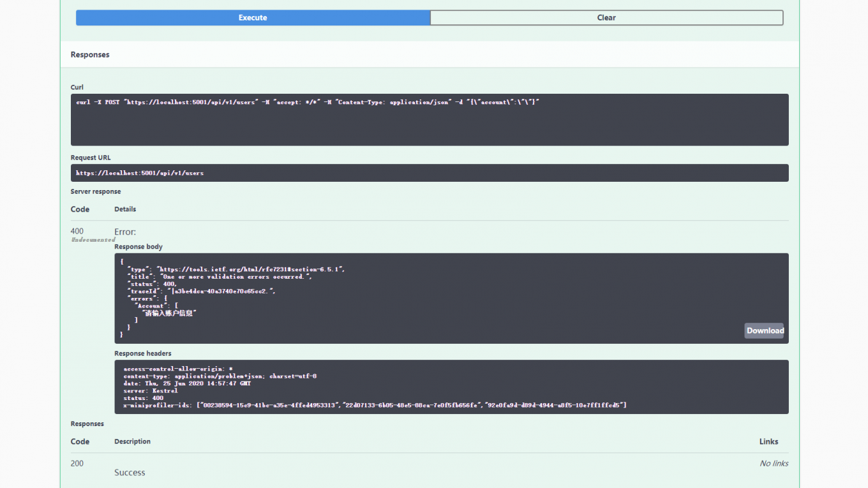Click the 400 server response code
This screenshot has height=488, width=868.
(x=77, y=231)
